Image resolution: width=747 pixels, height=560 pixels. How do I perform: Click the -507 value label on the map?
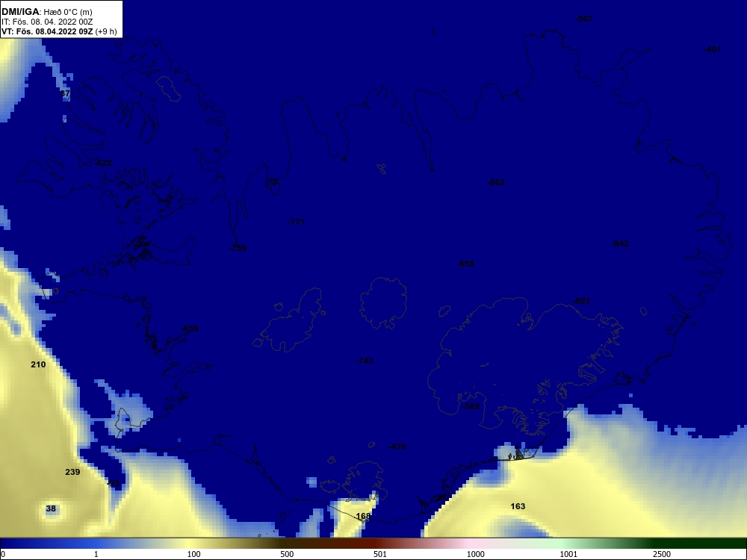pos(584,19)
